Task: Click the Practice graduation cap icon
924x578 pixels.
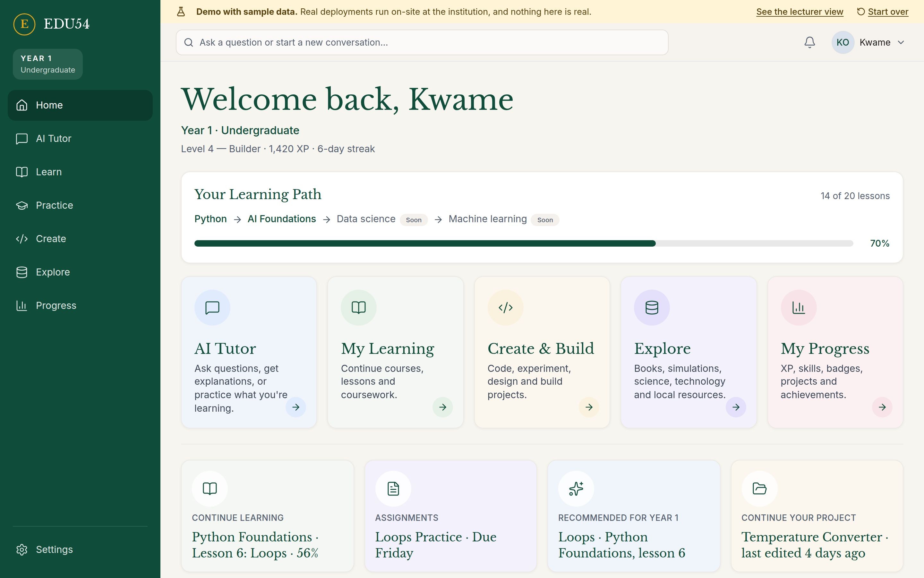Action: pos(22,205)
